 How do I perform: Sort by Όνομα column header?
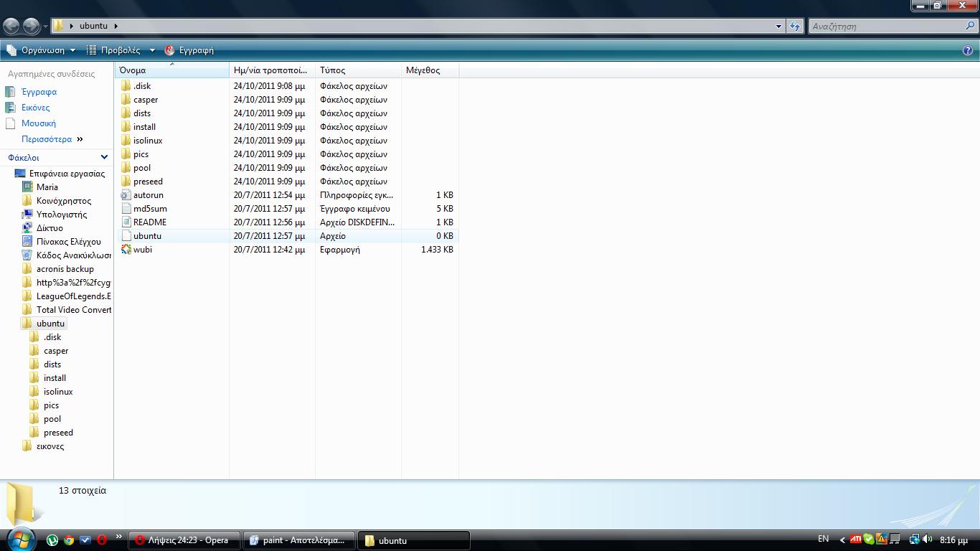(x=172, y=70)
